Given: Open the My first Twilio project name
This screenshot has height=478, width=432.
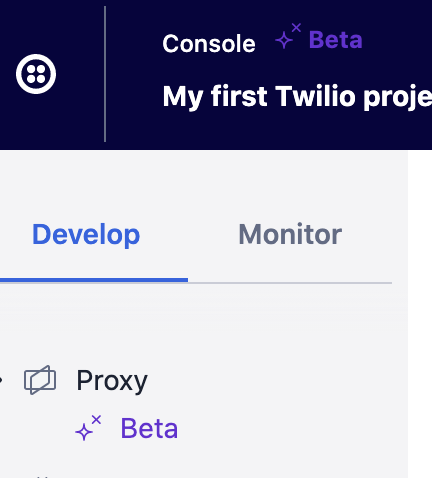Looking at the screenshot, I should (297, 96).
